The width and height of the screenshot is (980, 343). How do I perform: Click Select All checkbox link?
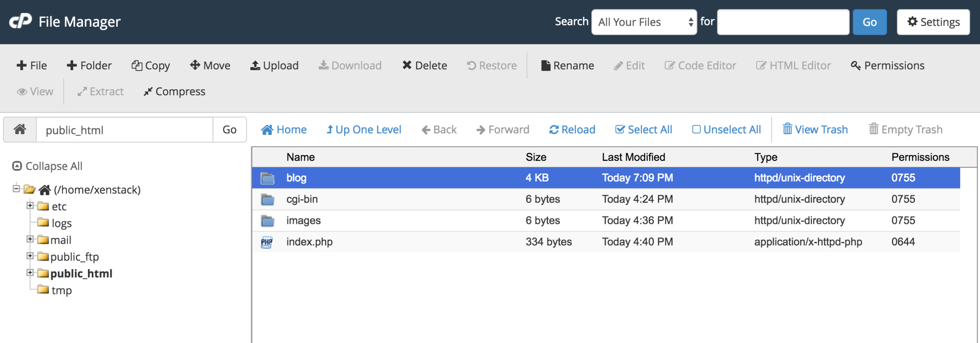644,130
